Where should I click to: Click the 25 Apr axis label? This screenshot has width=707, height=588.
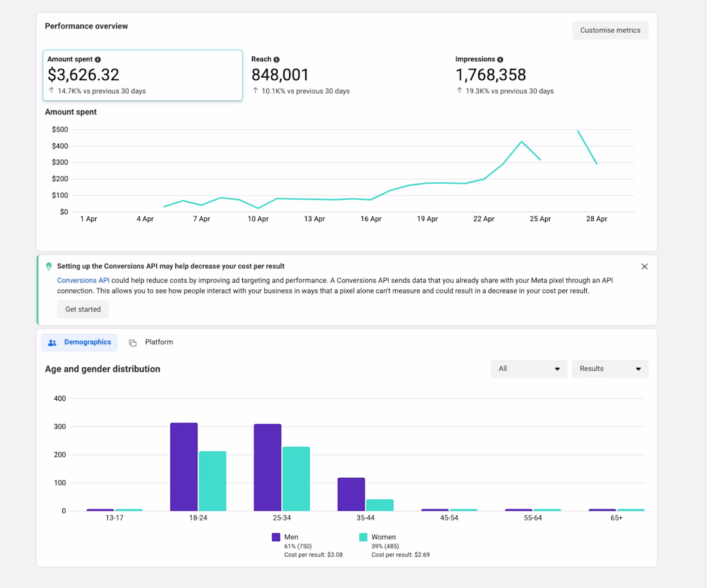pos(540,218)
